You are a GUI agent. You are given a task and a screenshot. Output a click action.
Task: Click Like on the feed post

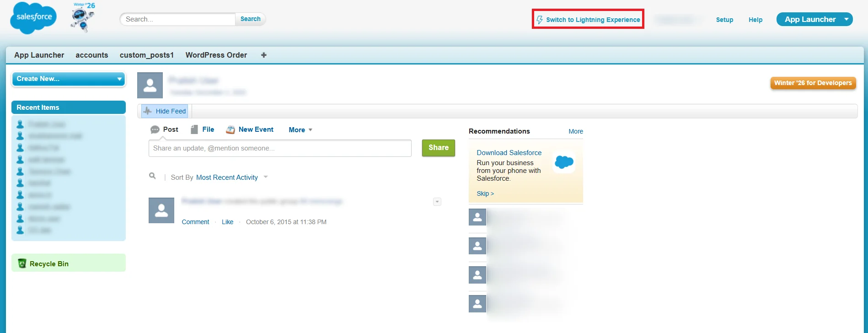tap(227, 222)
